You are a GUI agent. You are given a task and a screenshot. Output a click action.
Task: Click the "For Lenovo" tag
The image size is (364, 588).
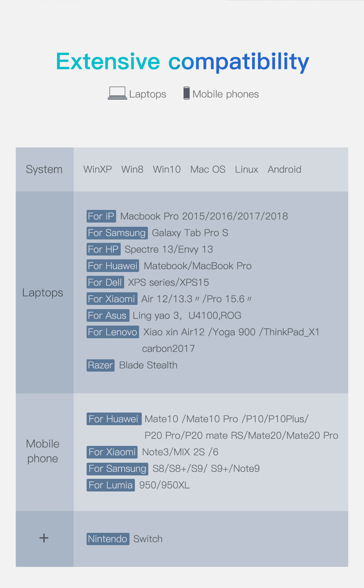(x=112, y=332)
